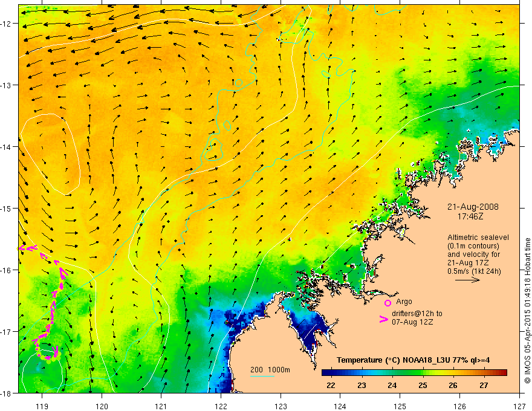Click the latitude label -12
The width and height of the screenshot is (532, 411).
[x=7, y=24]
